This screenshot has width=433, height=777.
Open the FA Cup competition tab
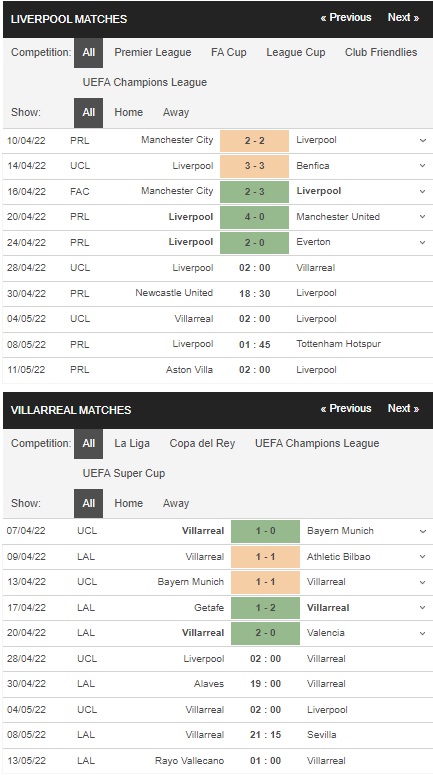(x=228, y=53)
